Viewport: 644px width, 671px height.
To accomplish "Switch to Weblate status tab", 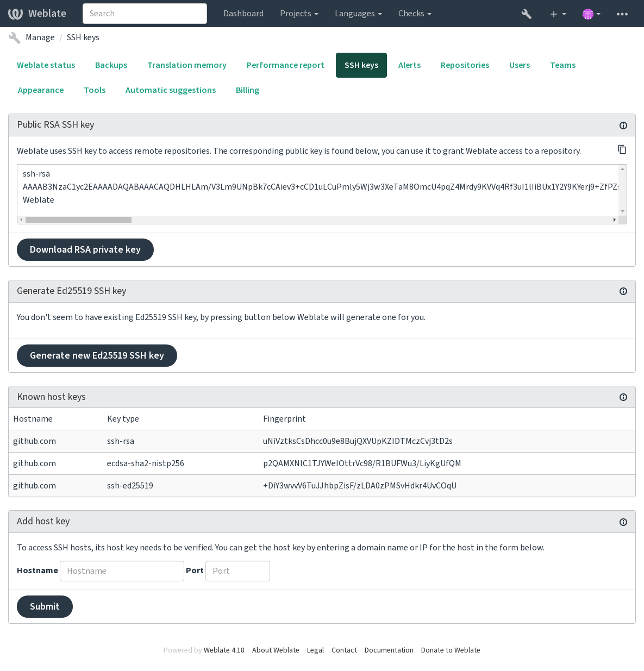I will [x=46, y=65].
